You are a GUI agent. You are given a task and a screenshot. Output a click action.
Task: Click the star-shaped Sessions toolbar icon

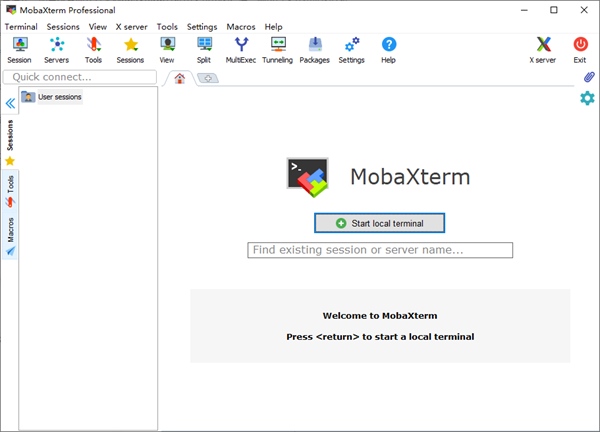point(130,49)
